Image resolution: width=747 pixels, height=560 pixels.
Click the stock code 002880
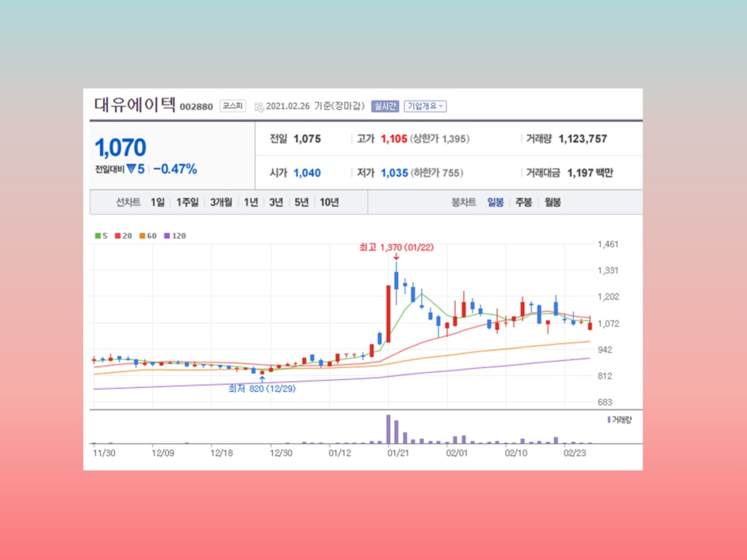196,107
